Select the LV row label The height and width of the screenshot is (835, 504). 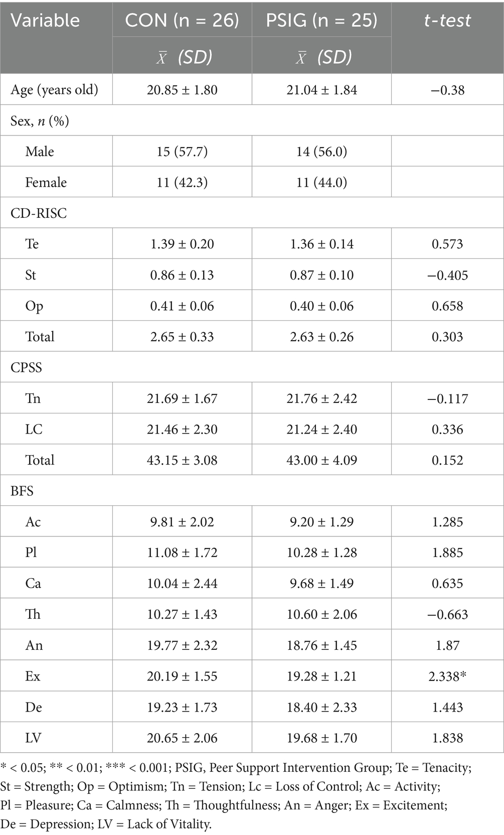(34, 738)
